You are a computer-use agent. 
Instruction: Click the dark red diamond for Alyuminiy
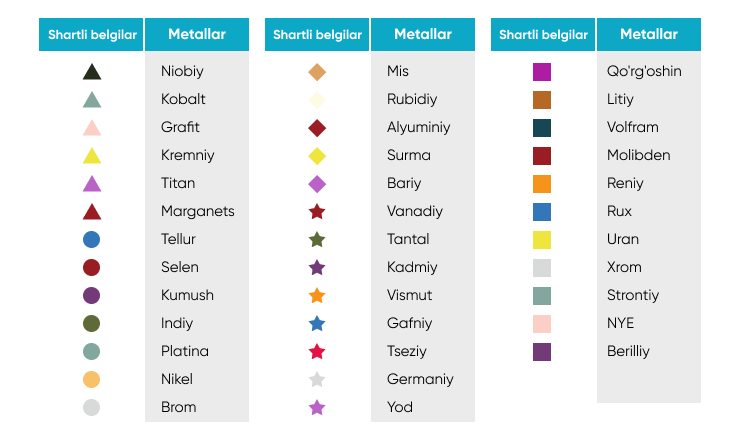[x=317, y=128]
